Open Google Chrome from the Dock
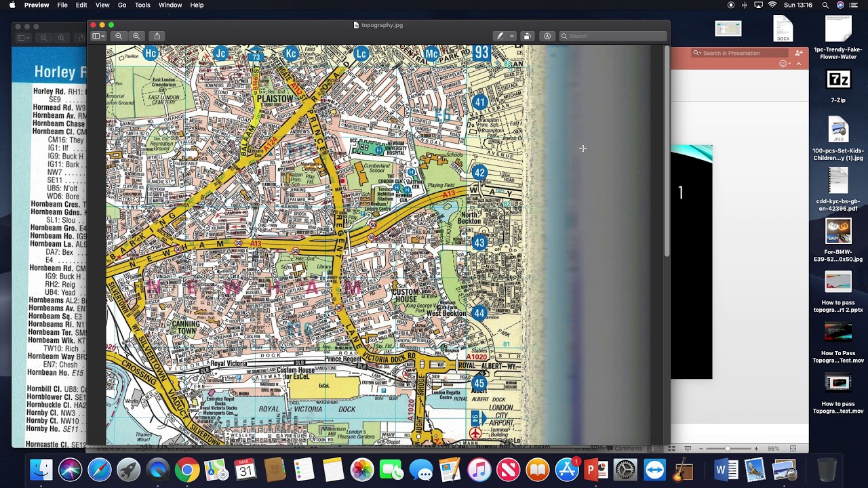 tap(187, 470)
